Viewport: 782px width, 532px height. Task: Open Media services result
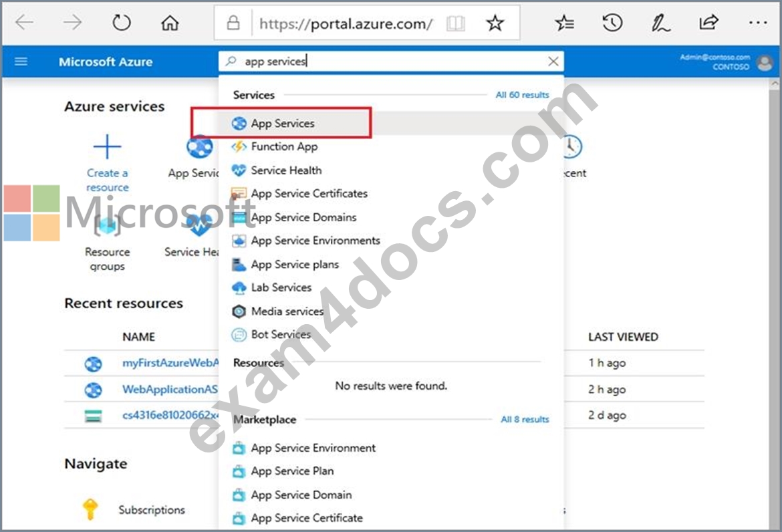pos(287,311)
